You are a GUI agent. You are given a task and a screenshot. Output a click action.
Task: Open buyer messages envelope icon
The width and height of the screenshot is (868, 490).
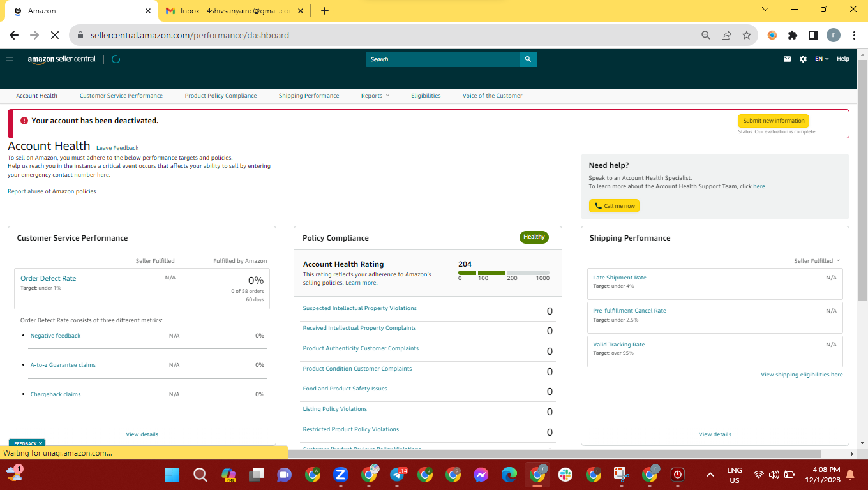point(787,59)
